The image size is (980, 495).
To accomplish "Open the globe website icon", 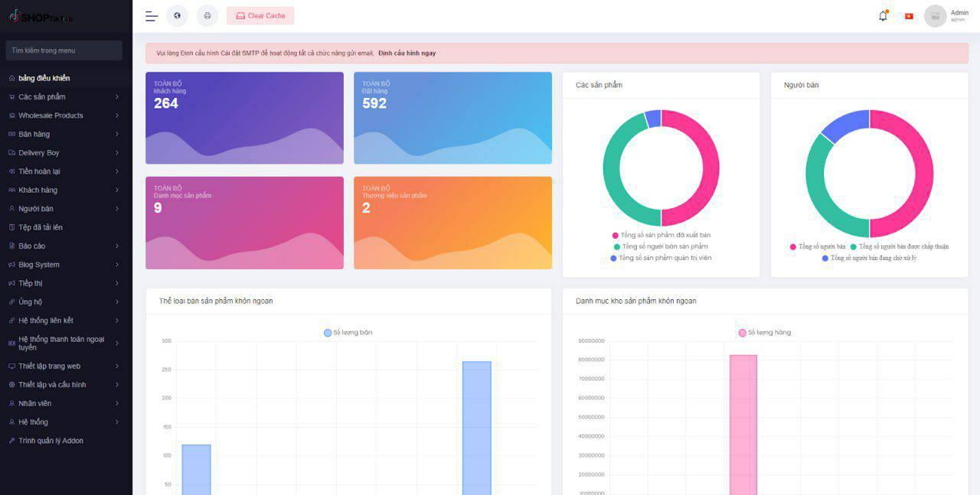I will (x=177, y=16).
